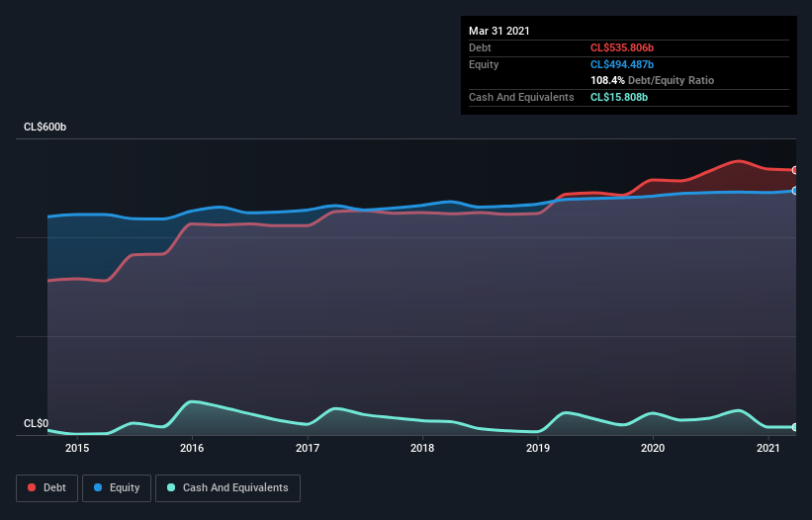Image resolution: width=812 pixels, height=520 pixels.
Task: Click the 2015 x-axis label
Action: pos(76,448)
